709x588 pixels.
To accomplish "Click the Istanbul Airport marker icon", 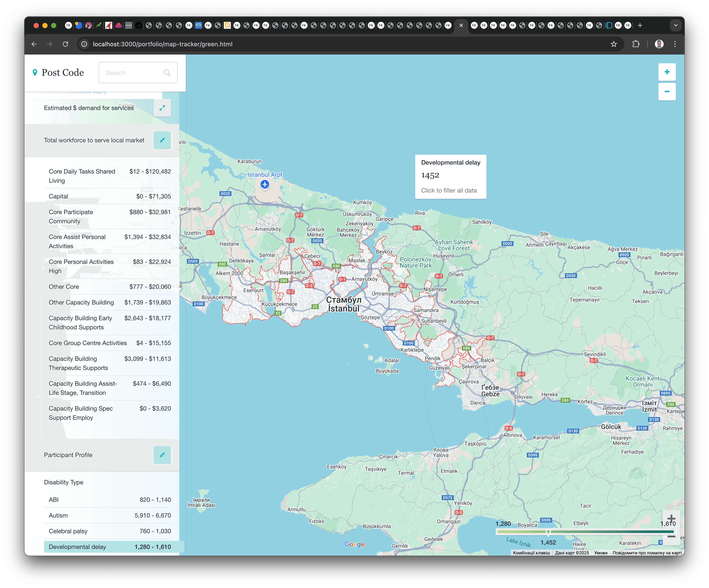I will [x=265, y=184].
